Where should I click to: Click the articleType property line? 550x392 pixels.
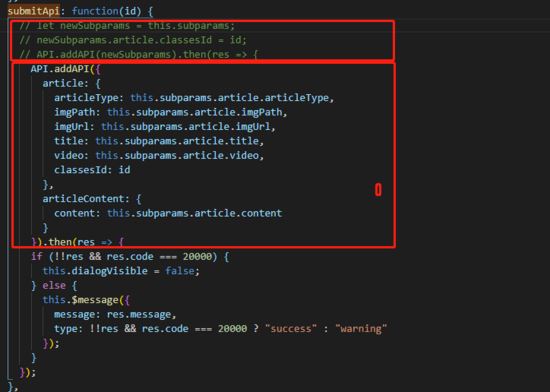pyautogui.click(x=194, y=98)
